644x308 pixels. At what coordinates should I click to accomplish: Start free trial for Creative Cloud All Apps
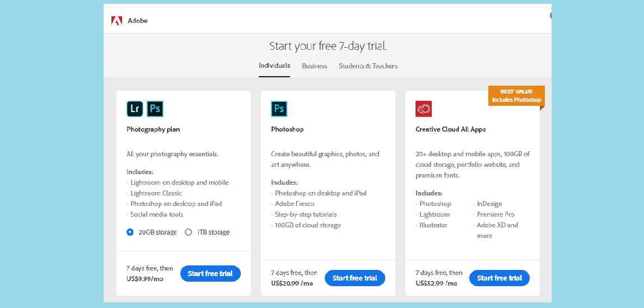pyautogui.click(x=500, y=278)
